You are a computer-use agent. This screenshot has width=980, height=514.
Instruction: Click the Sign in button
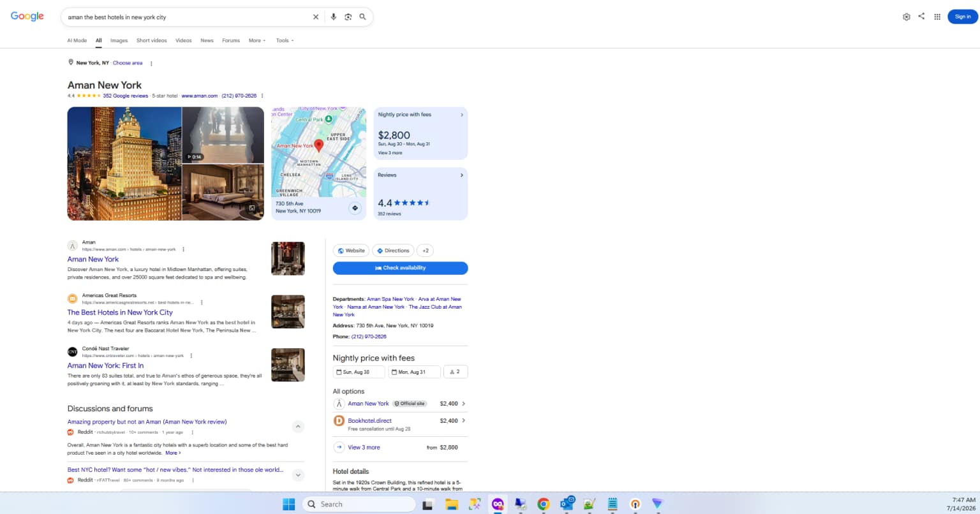[x=963, y=17]
